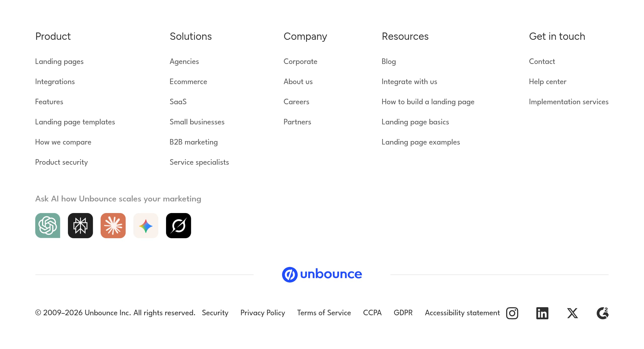Visit Unbounce on Instagram
The image size is (644, 349).
(512, 313)
